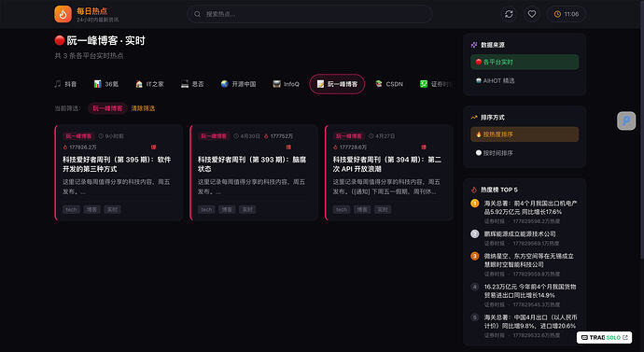Click the 爆 badge on issue 395 card

153,147
